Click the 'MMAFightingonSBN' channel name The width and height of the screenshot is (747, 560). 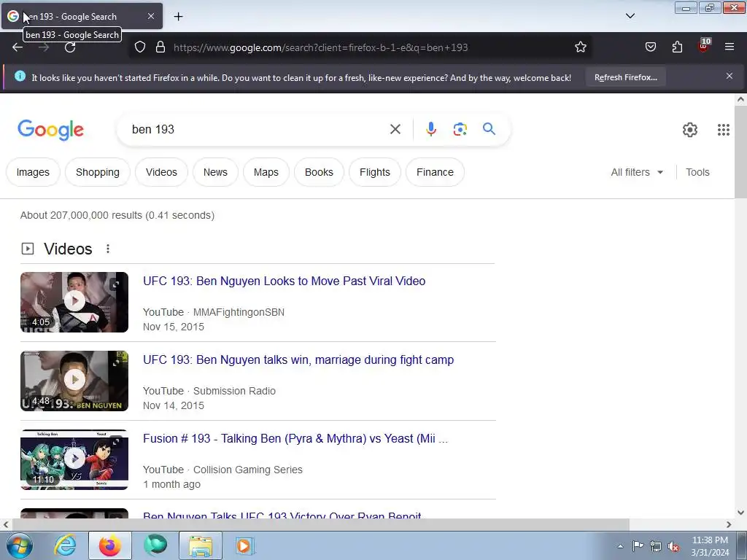coord(239,312)
